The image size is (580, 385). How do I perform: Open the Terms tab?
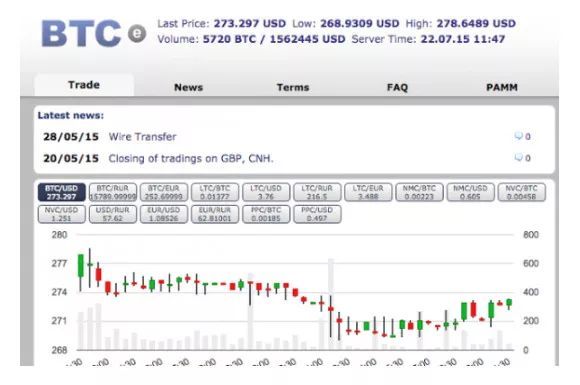pos(293,88)
